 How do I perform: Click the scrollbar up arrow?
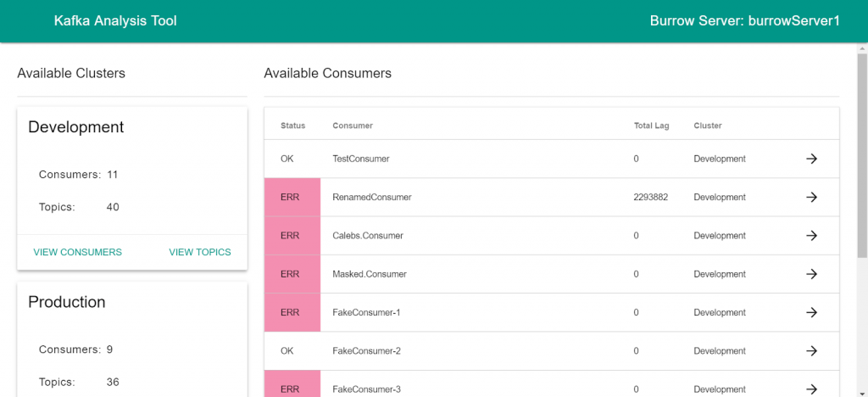coord(862,48)
